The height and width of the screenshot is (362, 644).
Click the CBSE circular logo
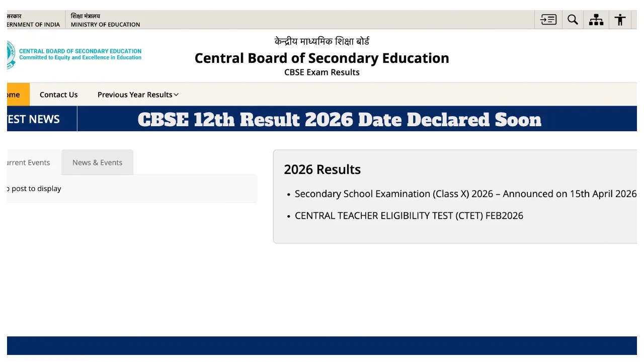[9, 54]
